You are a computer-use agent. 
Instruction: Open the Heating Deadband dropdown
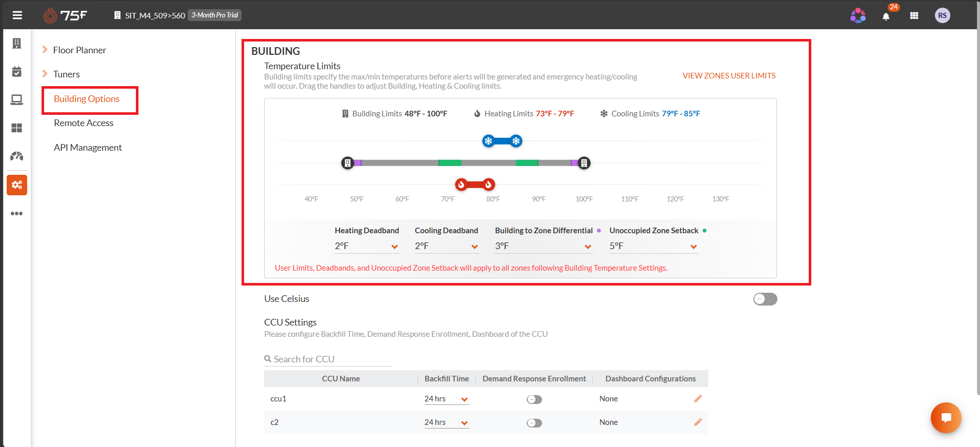point(367,246)
